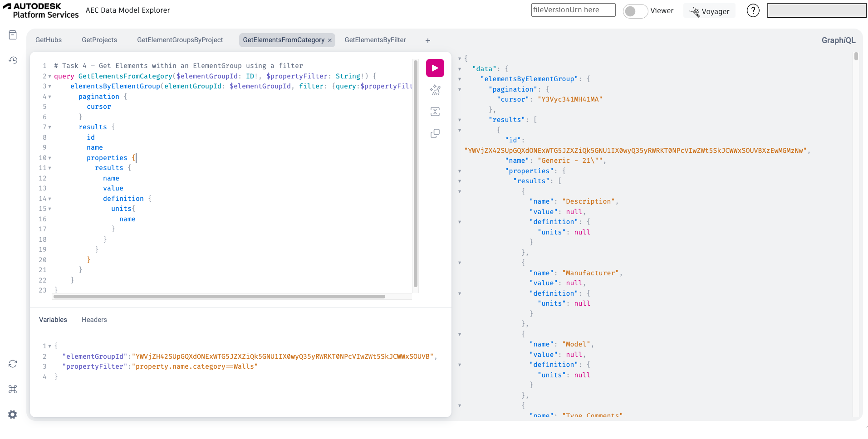The image size is (868, 439).
Task: Switch to the GetElementsByFilter tab
Action: coord(375,40)
